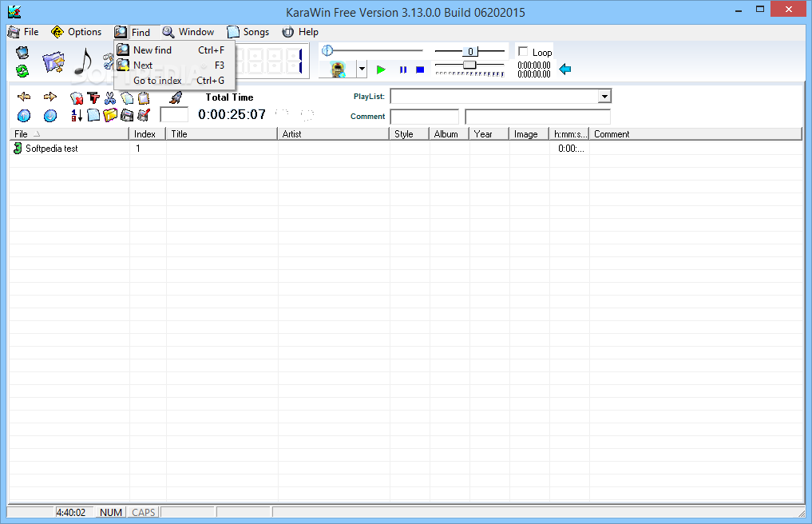This screenshot has height=524, width=812.
Task: Click the first Comment input field
Action: tap(425, 117)
